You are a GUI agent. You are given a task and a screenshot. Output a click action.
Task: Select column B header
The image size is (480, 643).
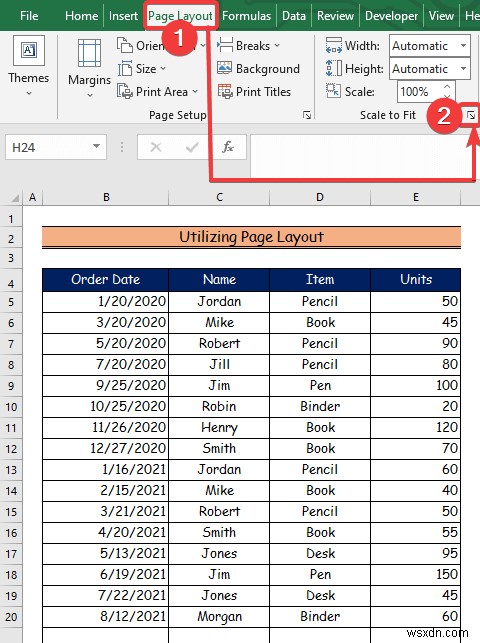coord(106,197)
